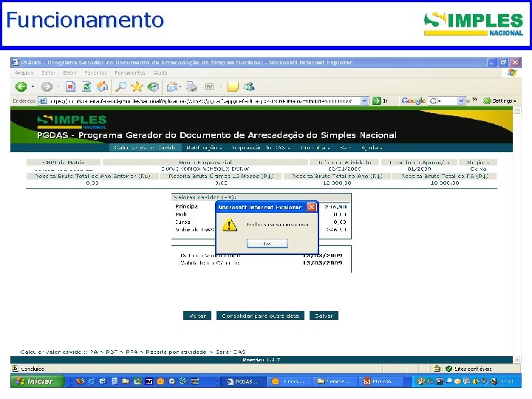
Task: Click the '13/03/2009' validity date value
Action: pyautogui.click(x=322, y=262)
